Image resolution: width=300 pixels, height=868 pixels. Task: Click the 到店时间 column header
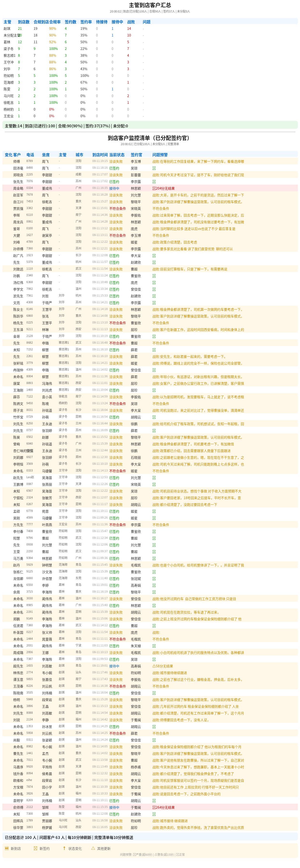coord(100,155)
